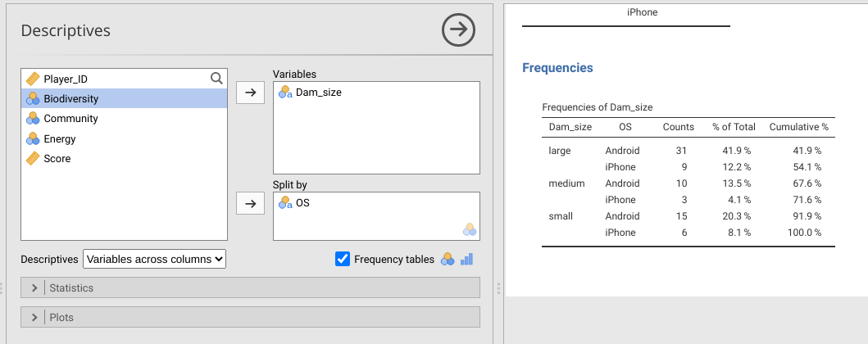
Task: Click the bar chart icon beside Frequency tables
Action: click(x=467, y=259)
